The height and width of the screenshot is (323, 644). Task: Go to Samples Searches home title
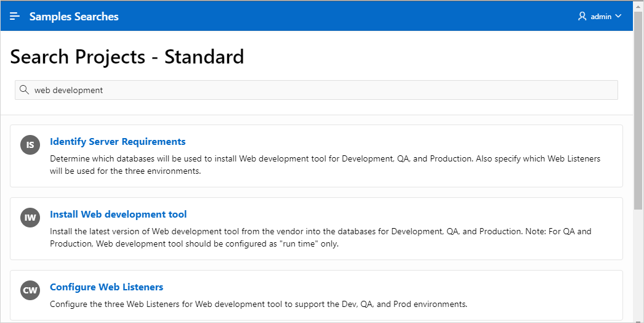(74, 17)
